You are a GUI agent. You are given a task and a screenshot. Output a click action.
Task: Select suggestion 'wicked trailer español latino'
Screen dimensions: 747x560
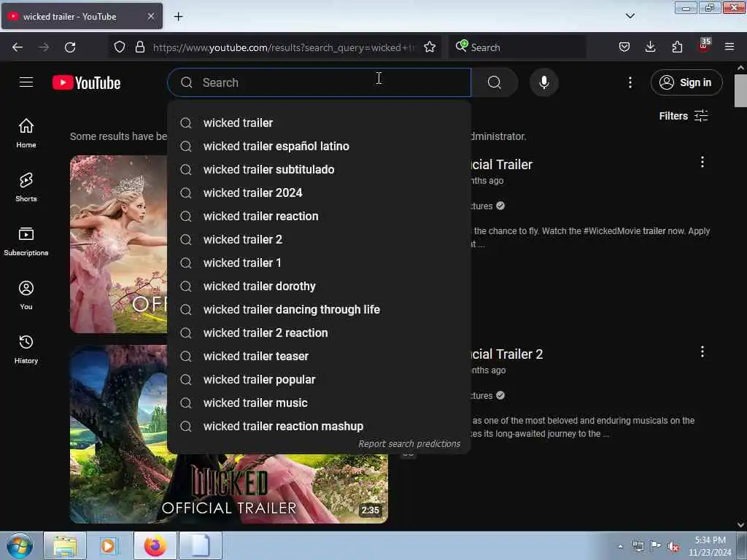(x=320, y=146)
